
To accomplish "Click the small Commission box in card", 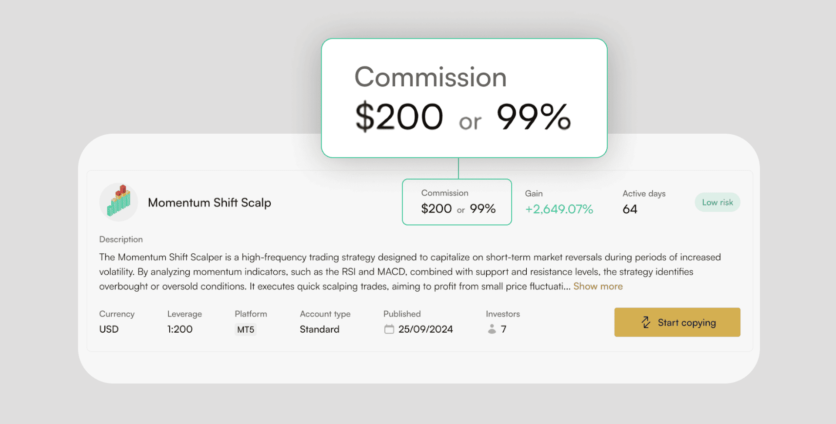I will 457,202.
